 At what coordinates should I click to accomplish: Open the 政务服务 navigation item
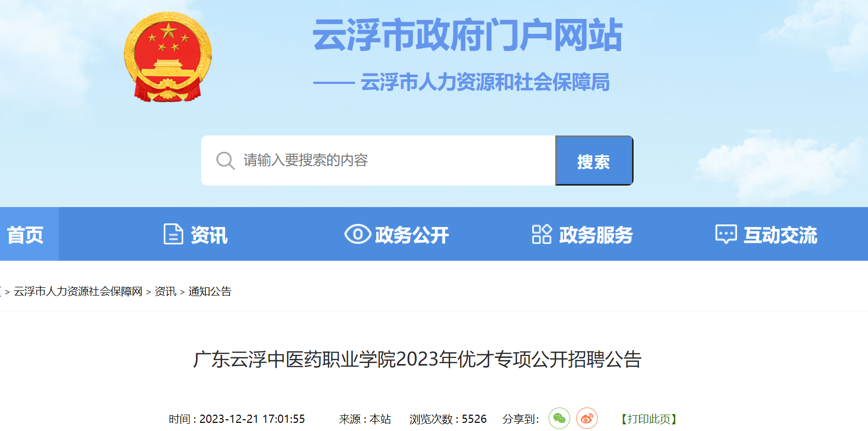(x=596, y=235)
